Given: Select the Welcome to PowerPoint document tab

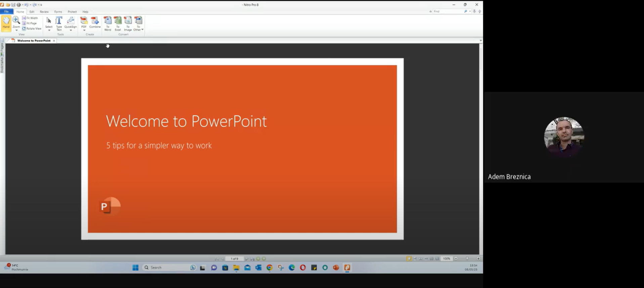Looking at the screenshot, I should (34, 41).
